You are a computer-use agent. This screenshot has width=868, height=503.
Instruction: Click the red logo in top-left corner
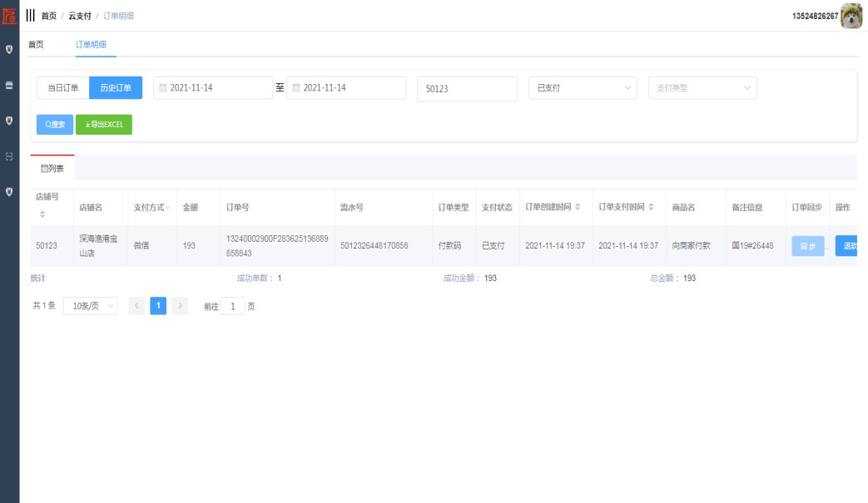point(9,15)
